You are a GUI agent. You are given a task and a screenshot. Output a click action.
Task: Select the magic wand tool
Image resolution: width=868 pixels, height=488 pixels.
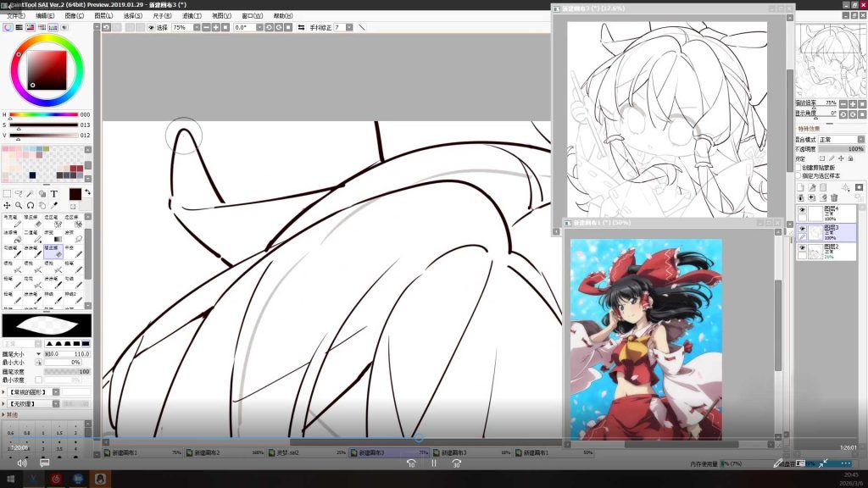pyautogui.click(x=31, y=194)
